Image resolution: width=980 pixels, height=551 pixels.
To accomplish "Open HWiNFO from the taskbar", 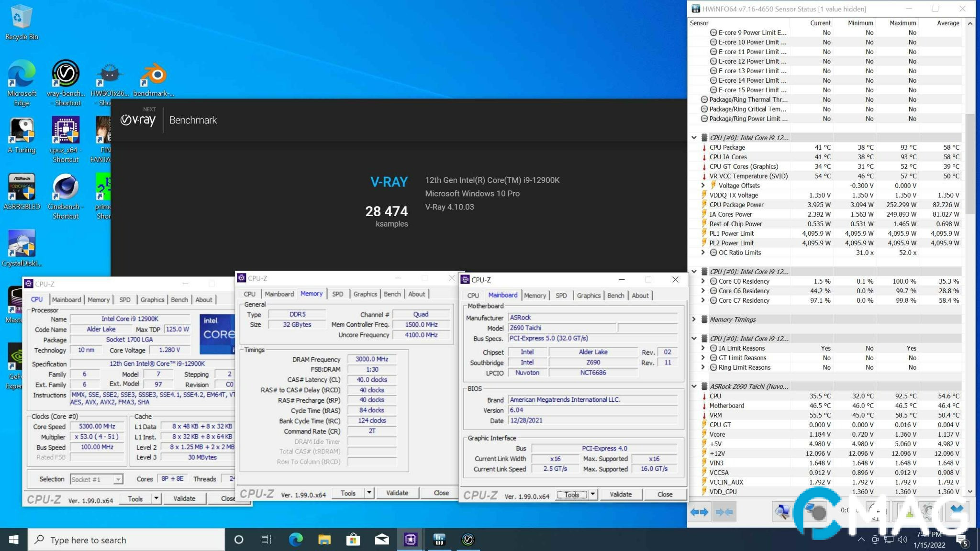I will coord(439,540).
